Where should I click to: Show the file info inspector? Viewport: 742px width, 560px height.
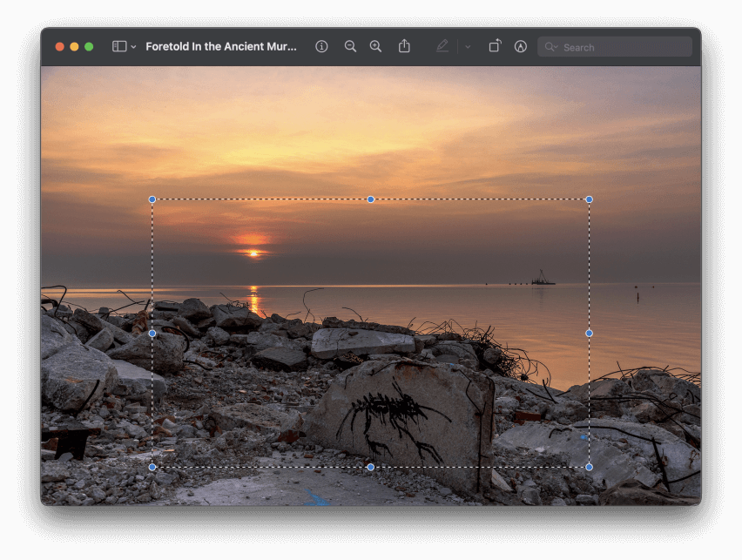[x=321, y=46]
